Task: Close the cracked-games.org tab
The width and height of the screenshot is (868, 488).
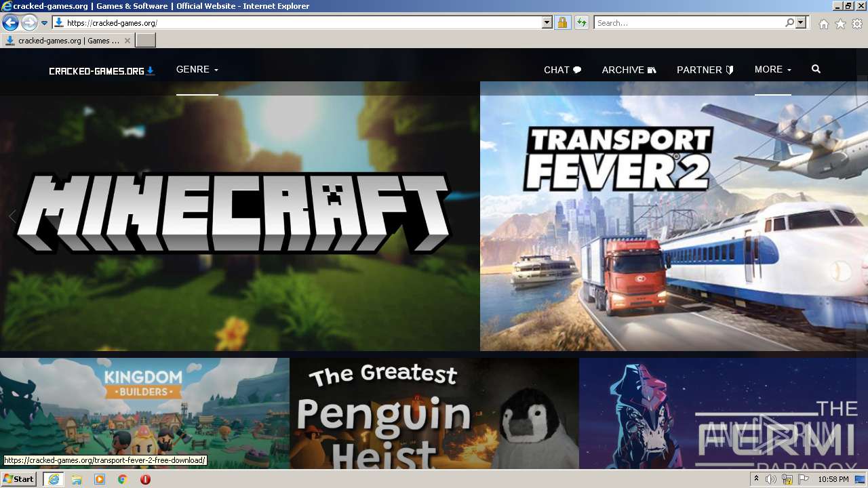Action: pyautogui.click(x=127, y=41)
